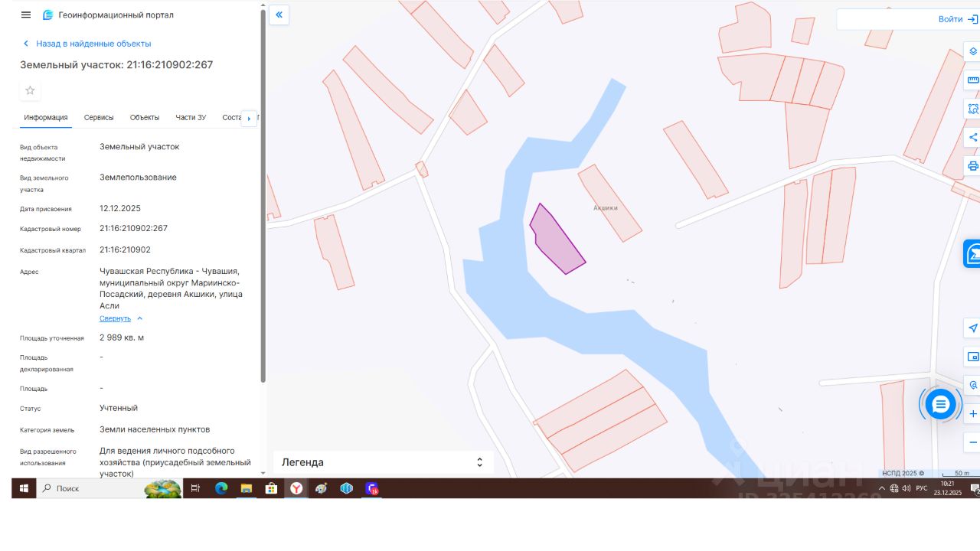Click the cadastral number value 21:16:210902:267
980x551 pixels.
tap(133, 228)
